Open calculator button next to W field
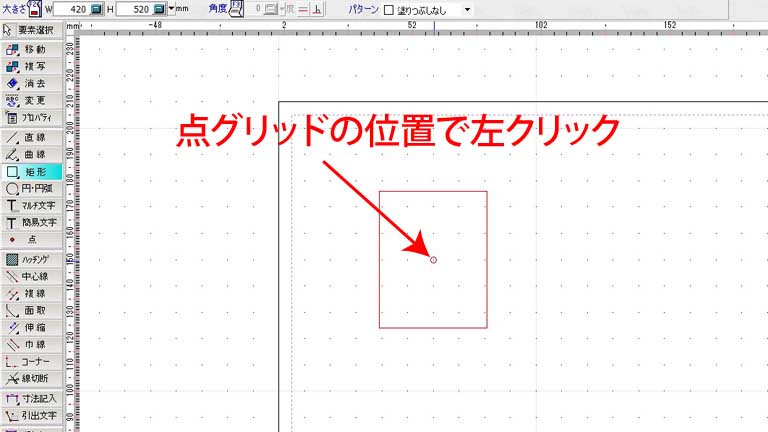The image size is (768, 432). (96, 9)
